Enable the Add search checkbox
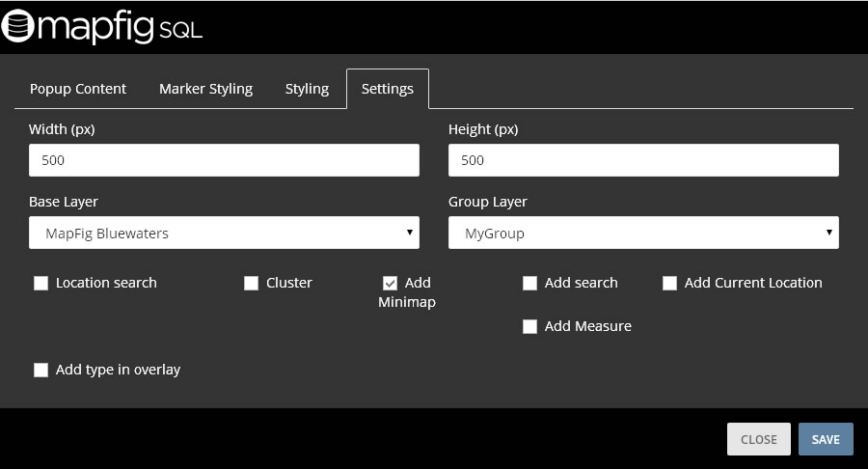Screen dimensions: 868x469 pyautogui.click(x=529, y=284)
